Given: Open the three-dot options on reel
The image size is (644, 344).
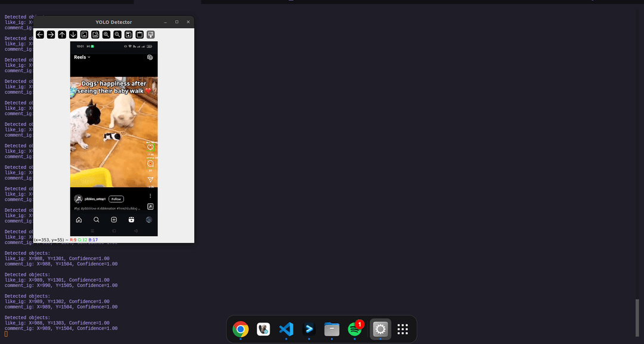Looking at the screenshot, I should click(150, 196).
